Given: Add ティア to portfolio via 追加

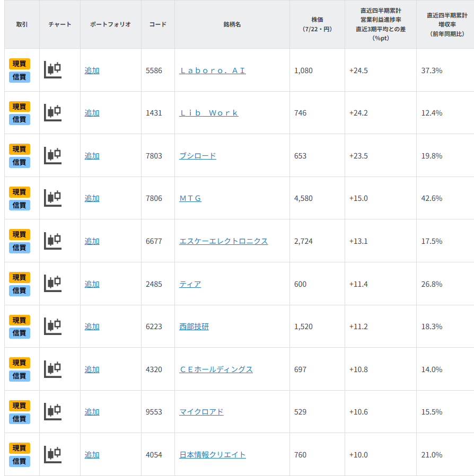Looking at the screenshot, I should pyautogui.click(x=92, y=284).
